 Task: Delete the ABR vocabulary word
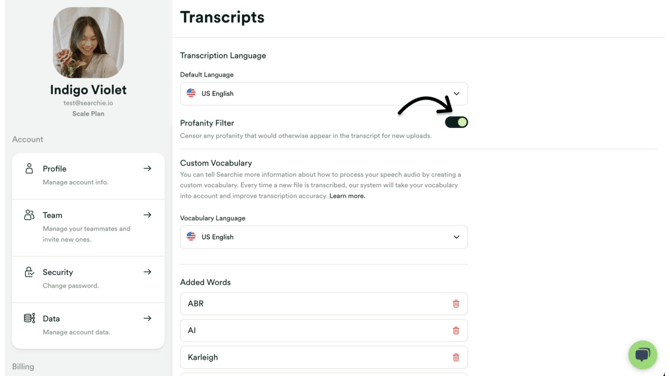(x=456, y=304)
